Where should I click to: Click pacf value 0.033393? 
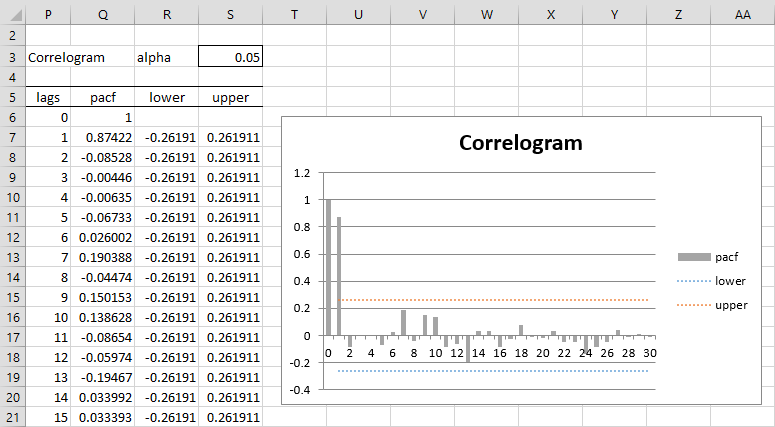pyautogui.click(x=102, y=417)
